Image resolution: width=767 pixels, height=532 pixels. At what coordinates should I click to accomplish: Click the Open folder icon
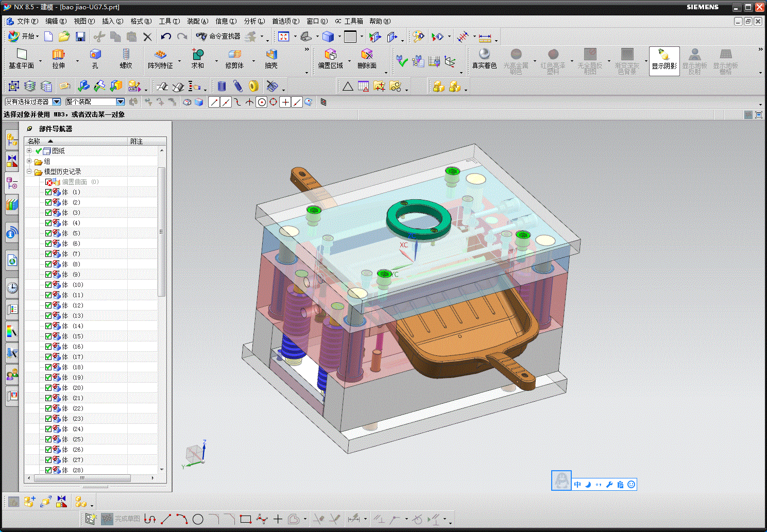tap(64, 37)
